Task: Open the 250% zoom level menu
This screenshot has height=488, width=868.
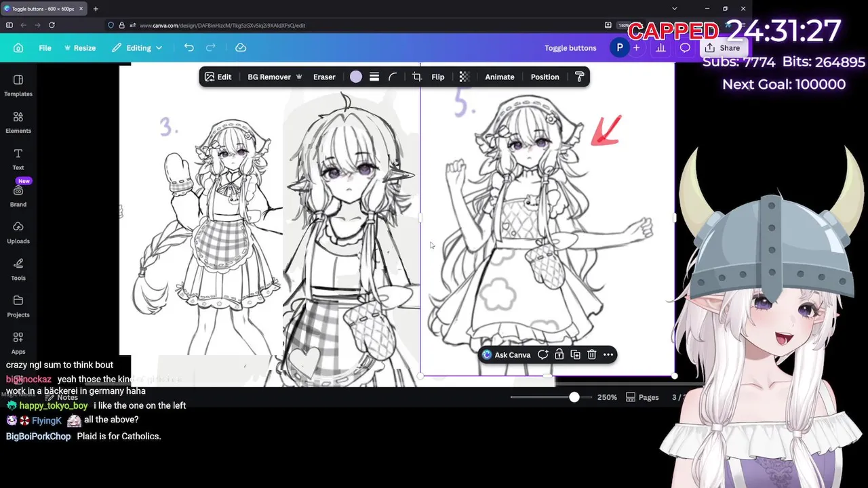Action: coord(607,397)
